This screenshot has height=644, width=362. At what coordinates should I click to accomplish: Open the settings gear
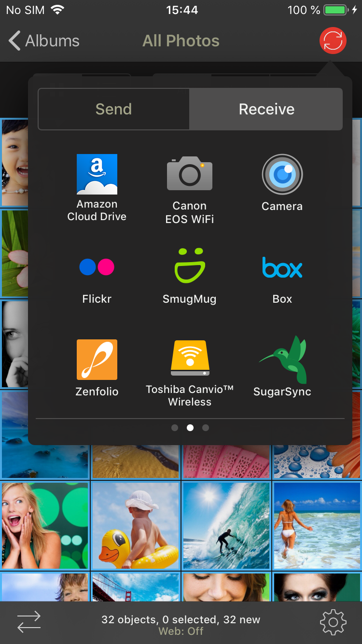[333, 622]
